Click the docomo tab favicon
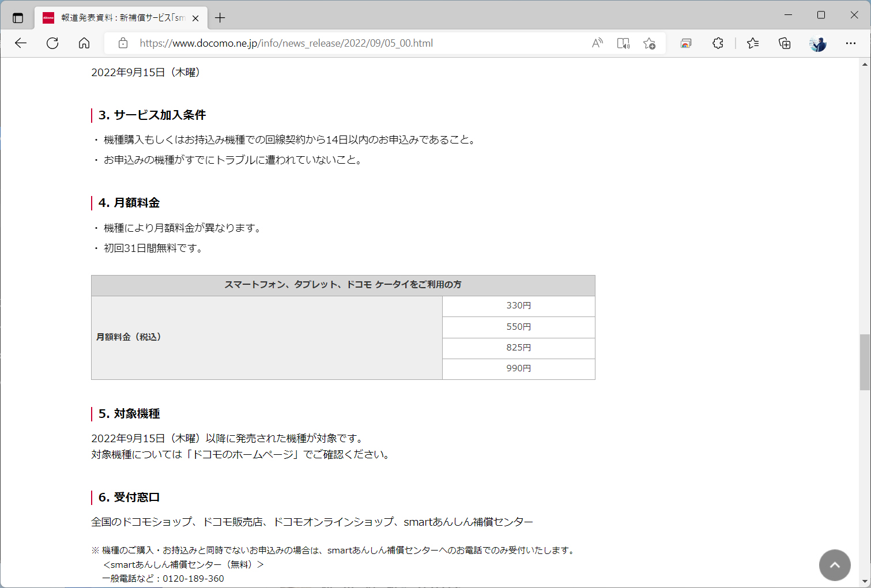Image resolution: width=871 pixels, height=588 pixels. pos(48,18)
